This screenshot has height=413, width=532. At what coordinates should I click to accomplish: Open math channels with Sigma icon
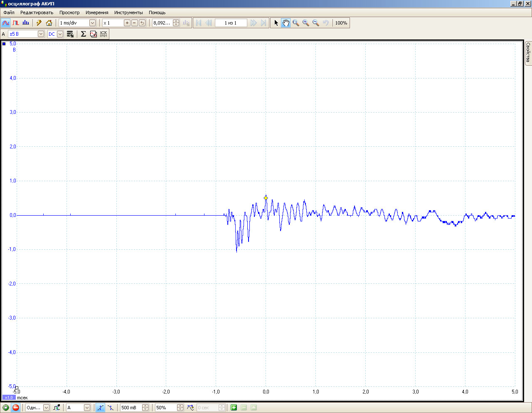pyautogui.click(x=83, y=34)
